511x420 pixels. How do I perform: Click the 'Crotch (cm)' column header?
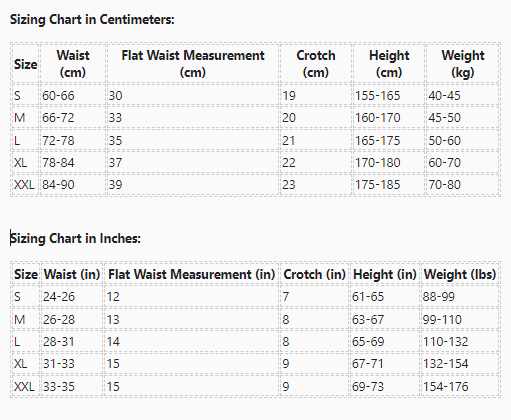(316, 63)
